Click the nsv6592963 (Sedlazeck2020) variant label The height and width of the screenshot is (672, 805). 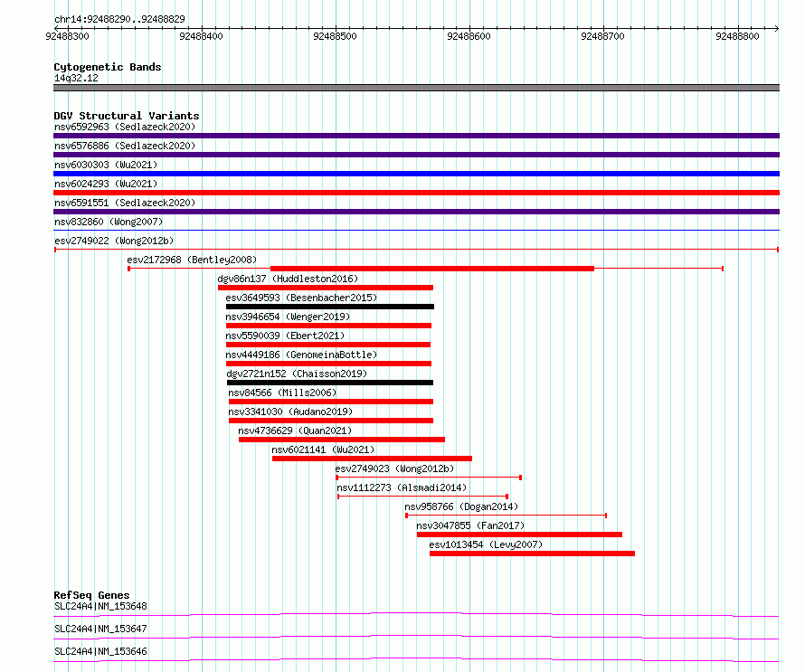coord(125,127)
